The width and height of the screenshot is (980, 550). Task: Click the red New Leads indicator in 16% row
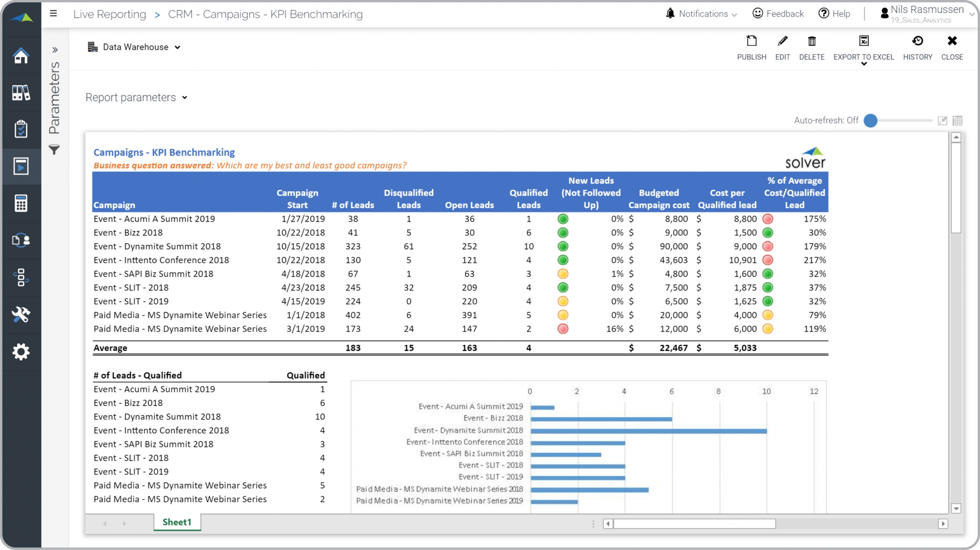point(563,329)
